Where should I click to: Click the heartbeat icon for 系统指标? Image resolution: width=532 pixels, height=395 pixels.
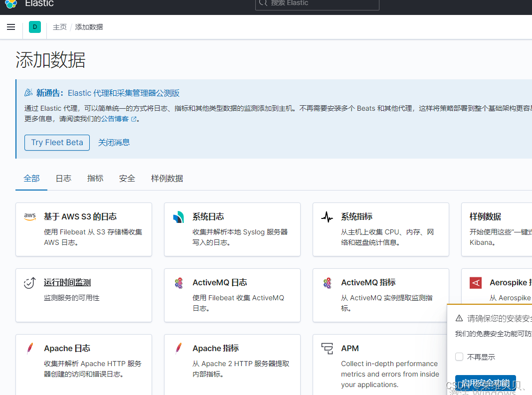click(x=327, y=217)
